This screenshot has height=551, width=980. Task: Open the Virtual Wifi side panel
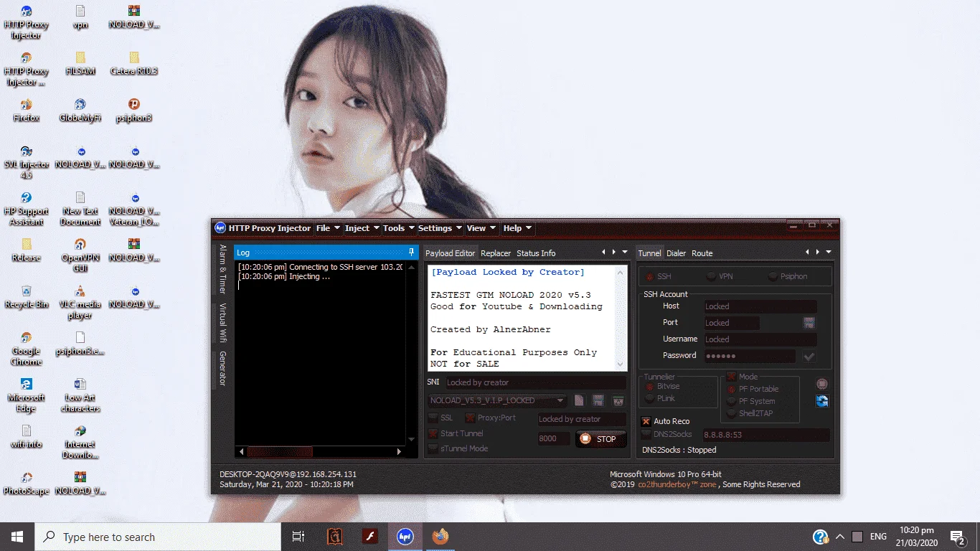tap(222, 323)
